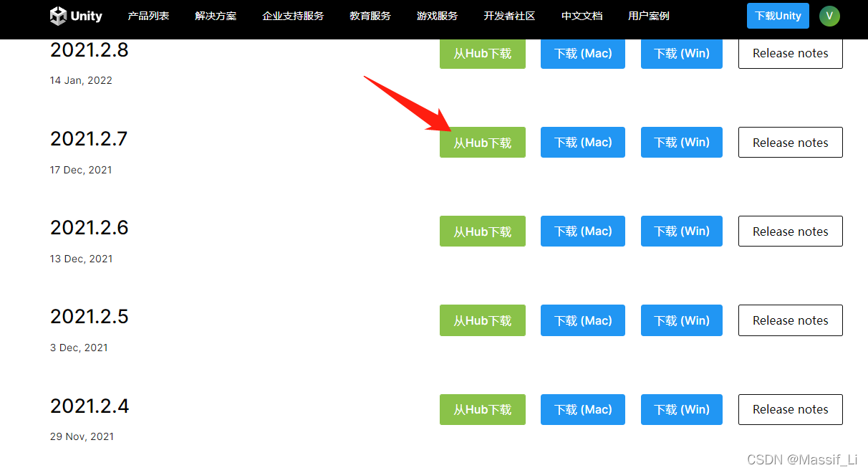This screenshot has height=473, width=868.
Task: Select the version heading 2021.2.6
Action: click(x=90, y=227)
